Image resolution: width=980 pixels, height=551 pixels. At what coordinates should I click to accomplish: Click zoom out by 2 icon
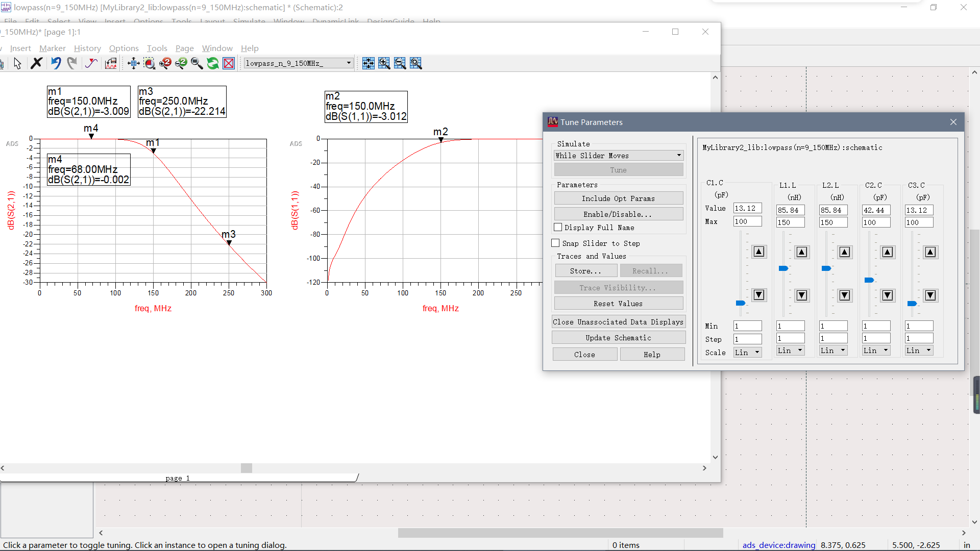pos(181,63)
